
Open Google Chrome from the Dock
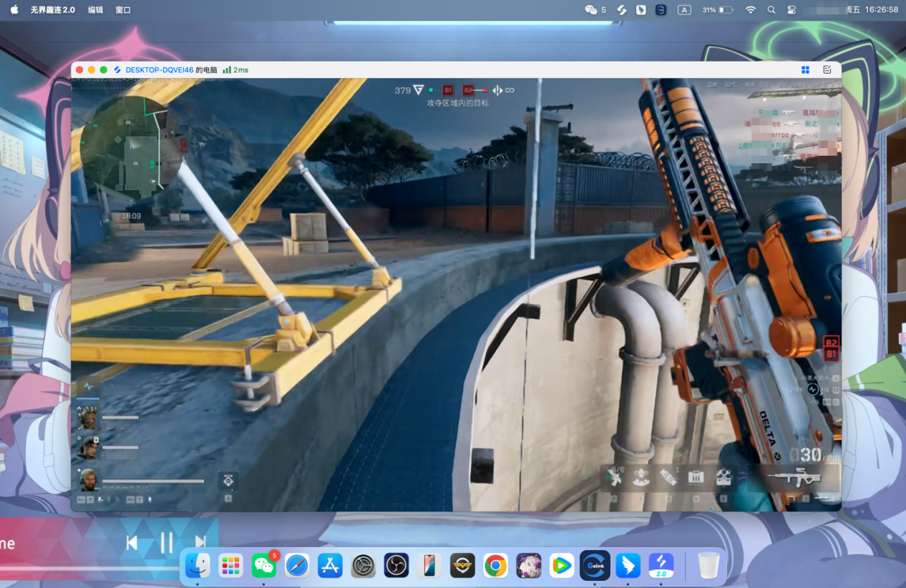coord(495,566)
